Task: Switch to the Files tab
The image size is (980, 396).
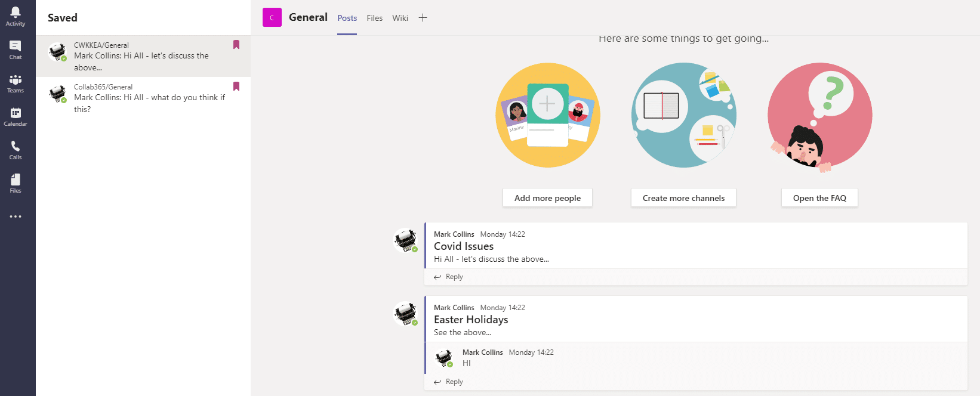Action: click(x=375, y=18)
